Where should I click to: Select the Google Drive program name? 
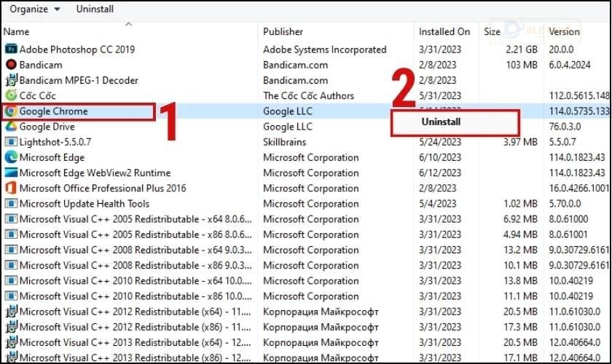(x=47, y=127)
